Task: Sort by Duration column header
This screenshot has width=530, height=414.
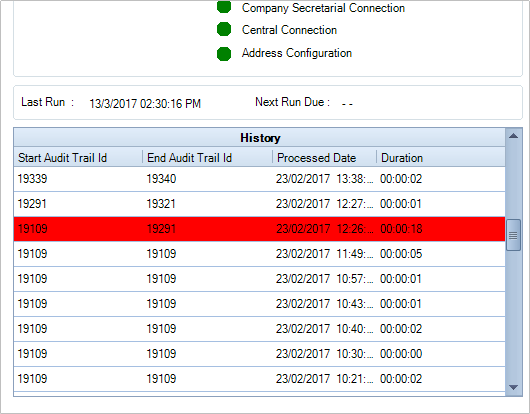Action: [441, 157]
